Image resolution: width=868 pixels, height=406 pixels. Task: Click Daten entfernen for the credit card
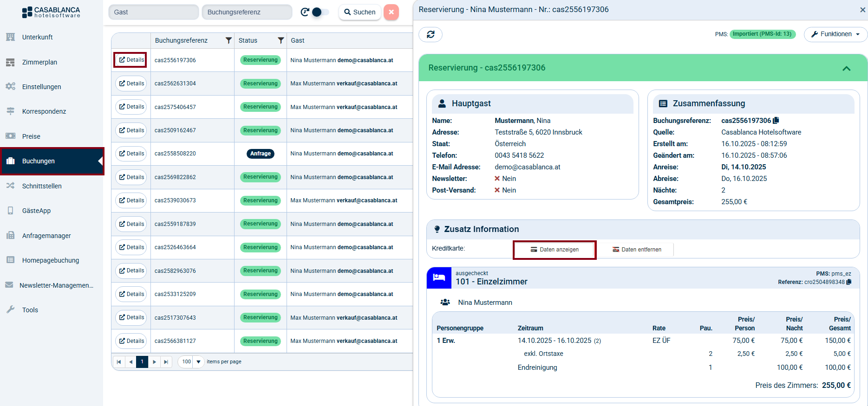tap(637, 250)
